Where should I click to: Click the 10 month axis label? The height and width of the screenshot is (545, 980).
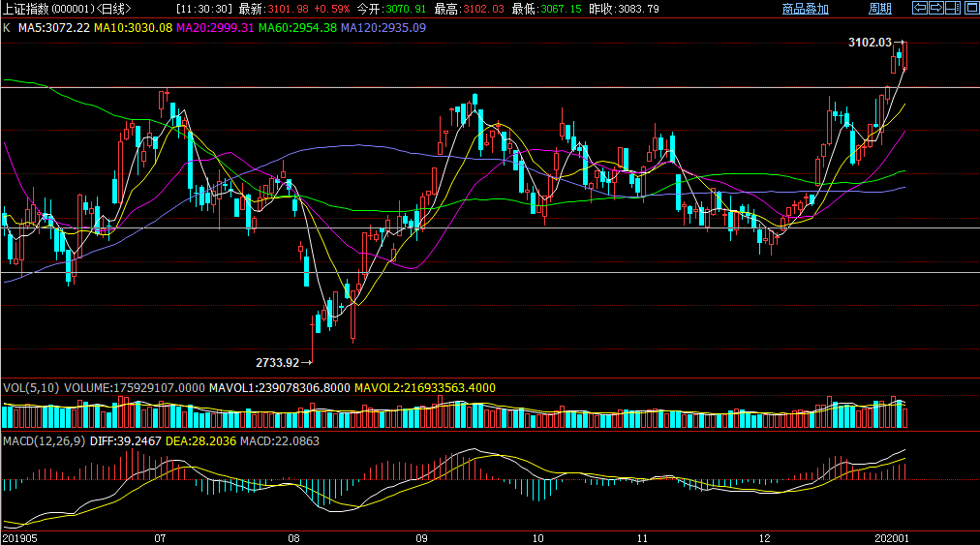tap(538, 538)
